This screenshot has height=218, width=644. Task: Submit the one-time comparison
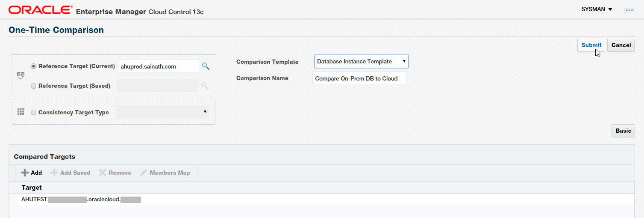[591, 45]
